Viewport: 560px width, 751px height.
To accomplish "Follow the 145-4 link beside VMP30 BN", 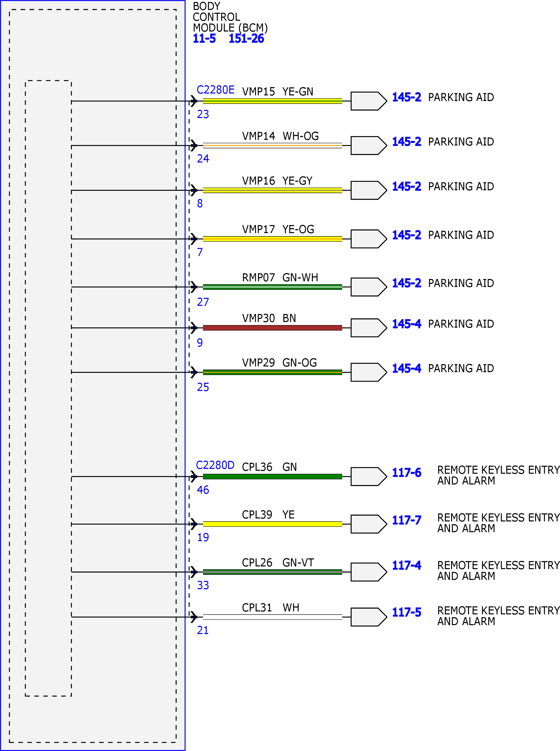I will point(407,324).
